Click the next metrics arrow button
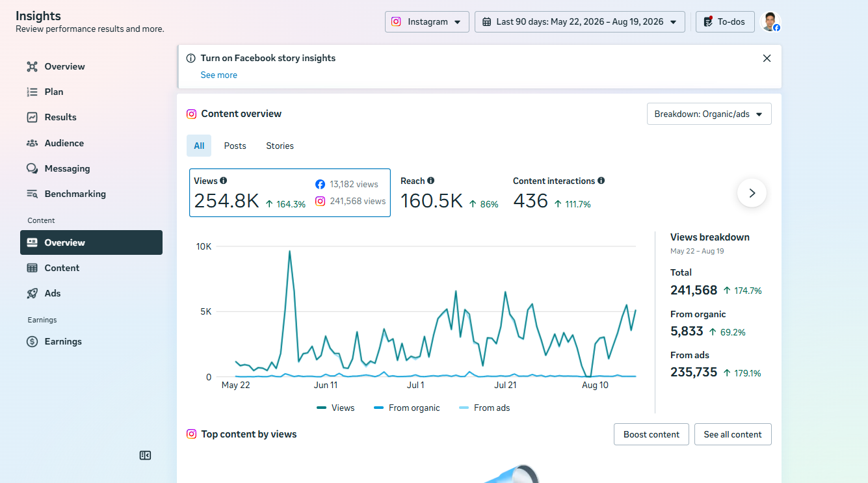Screen dimensions: 868x483 (x=752, y=192)
